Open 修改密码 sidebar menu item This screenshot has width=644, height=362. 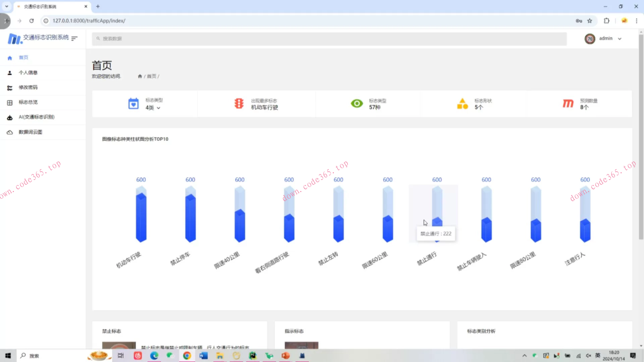[28, 87]
